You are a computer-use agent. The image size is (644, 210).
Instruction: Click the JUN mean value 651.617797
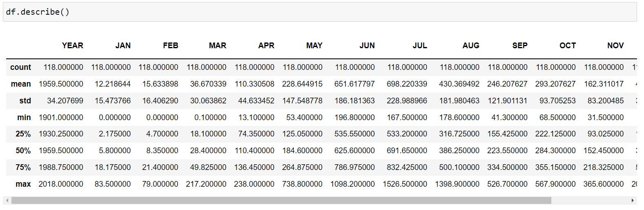click(354, 84)
